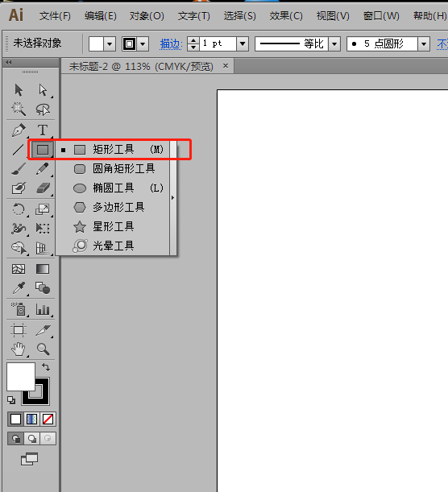Image resolution: width=448 pixels, height=492 pixels.
Task: Select the Scale tool
Action: tap(43, 209)
